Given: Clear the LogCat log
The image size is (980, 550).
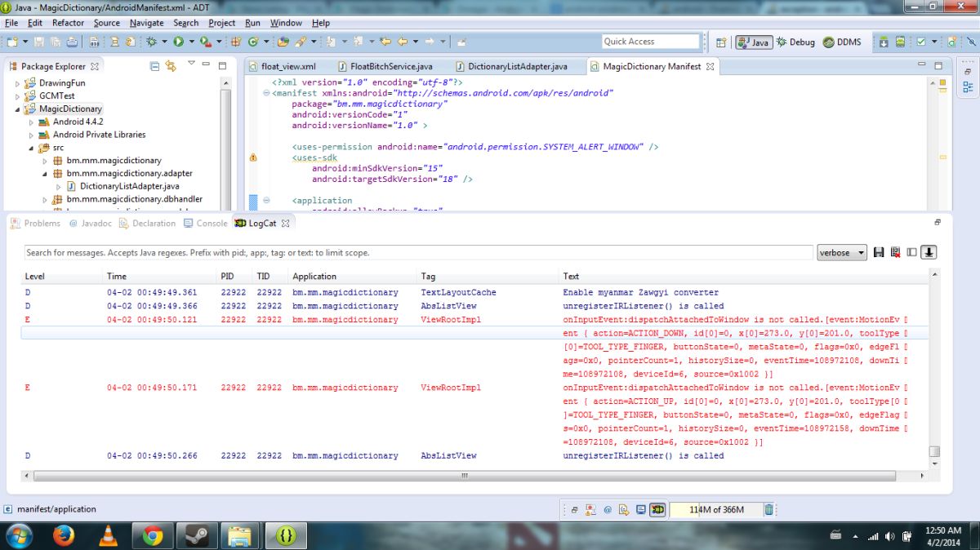Looking at the screenshot, I should click(x=895, y=253).
